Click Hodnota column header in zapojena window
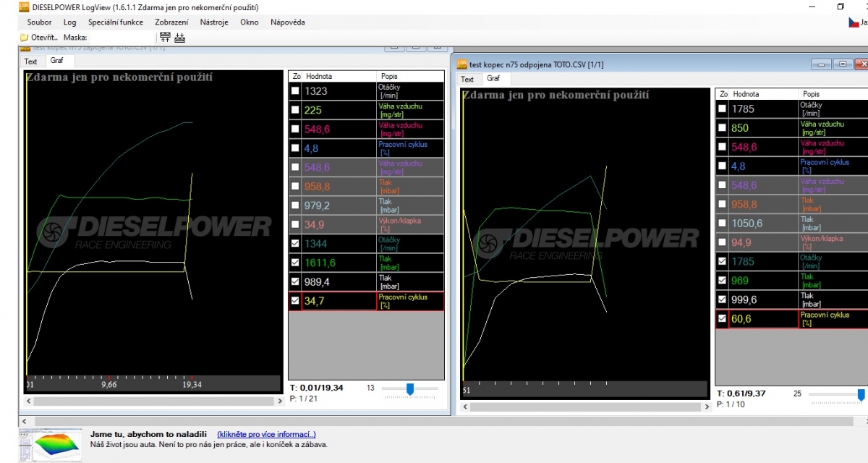This screenshot has height=463, width=868. pos(339,76)
